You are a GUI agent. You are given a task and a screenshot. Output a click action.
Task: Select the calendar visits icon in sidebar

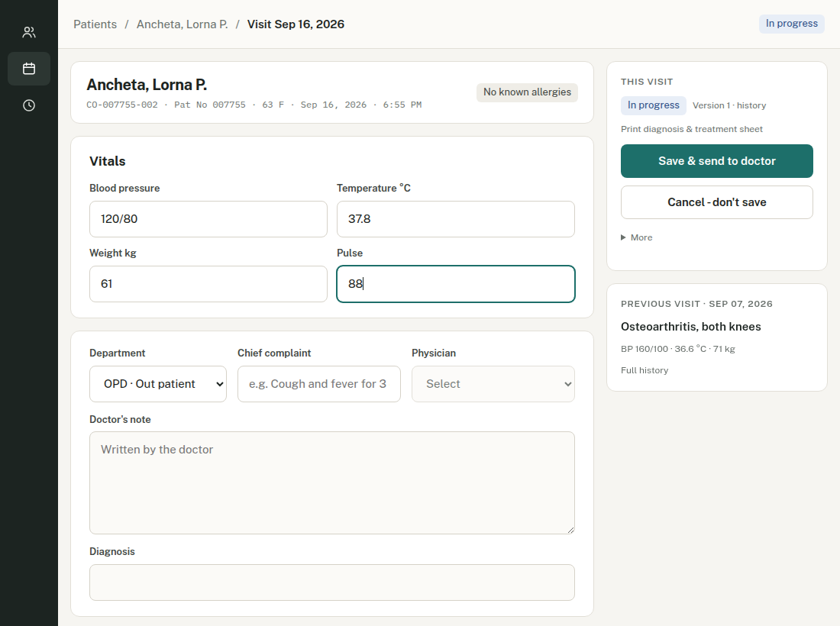(x=29, y=69)
